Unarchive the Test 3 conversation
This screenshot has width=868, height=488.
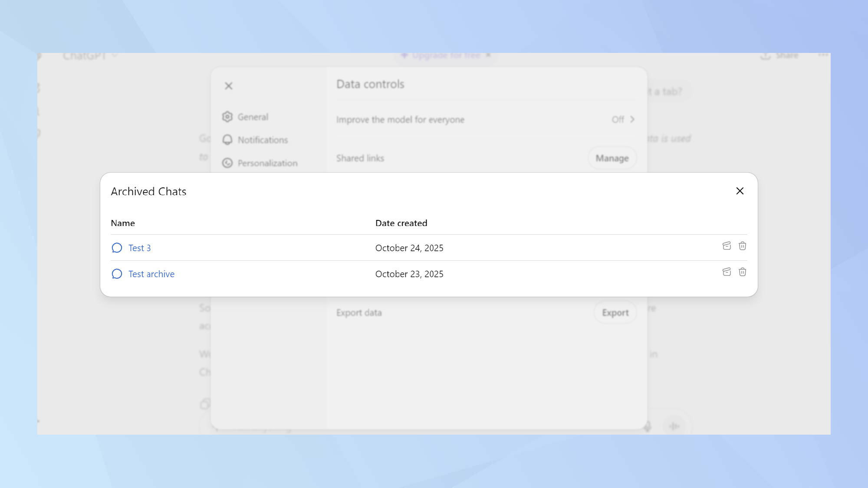point(727,246)
